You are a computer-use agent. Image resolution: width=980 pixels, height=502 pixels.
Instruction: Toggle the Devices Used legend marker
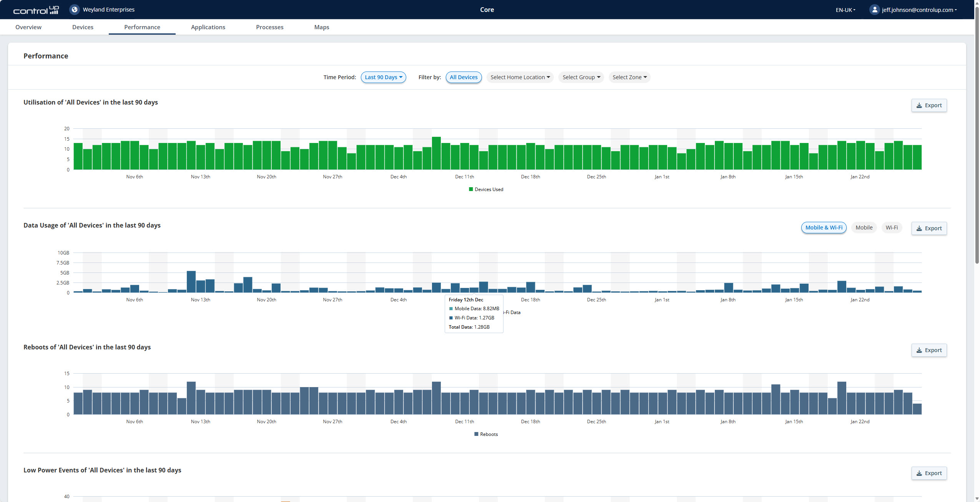(471, 189)
